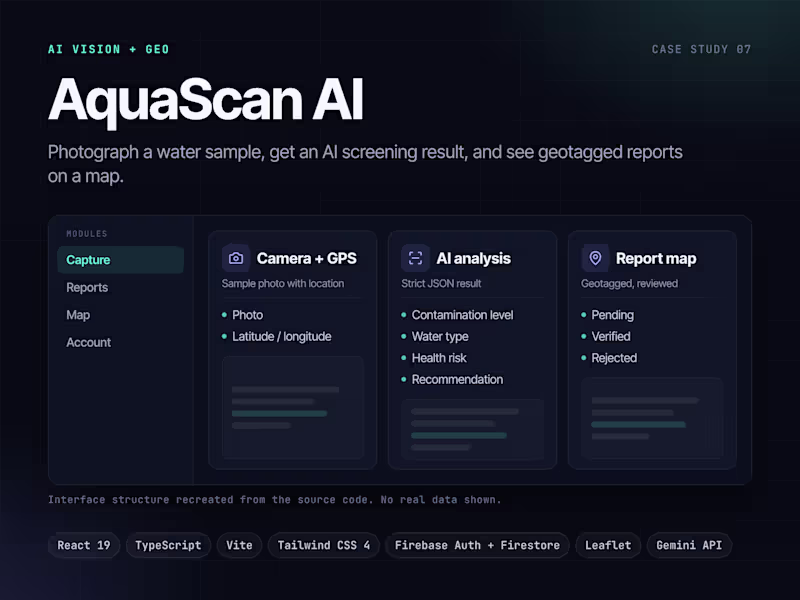Click the placeholder preview in AI analysis card
The width and height of the screenshot is (800, 600).
click(472, 429)
